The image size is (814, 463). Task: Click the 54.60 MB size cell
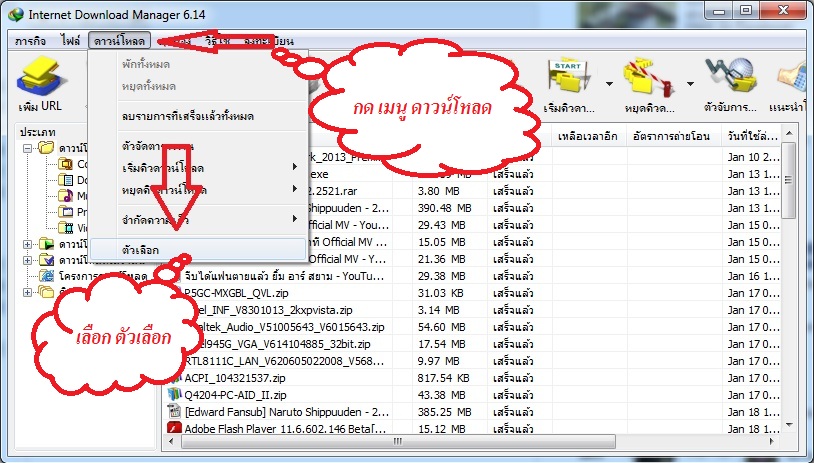click(441, 327)
